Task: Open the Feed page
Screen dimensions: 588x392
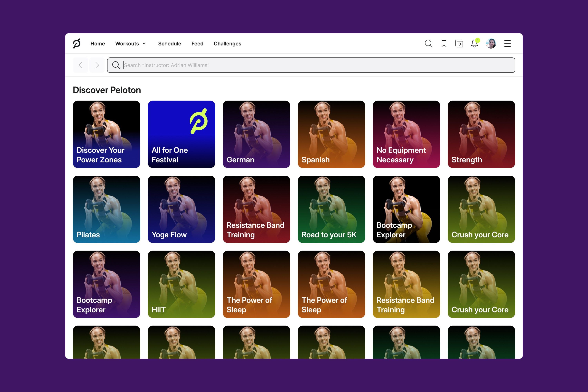Action: [197, 44]
